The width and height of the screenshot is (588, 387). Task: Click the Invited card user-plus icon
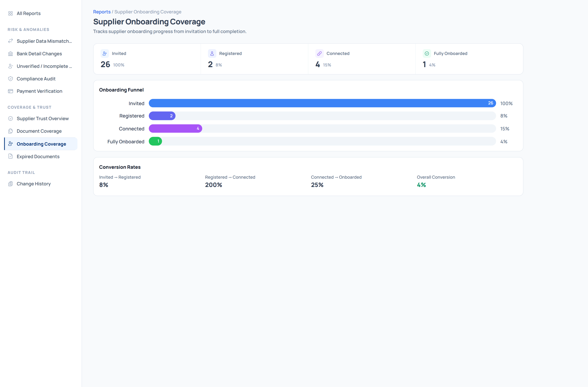(x=105, y=54)
